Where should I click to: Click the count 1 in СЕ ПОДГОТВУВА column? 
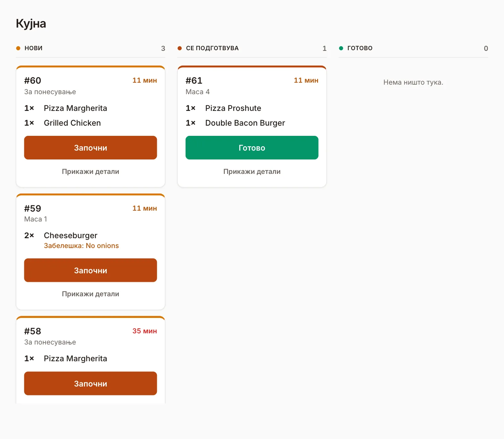tap(325, 49)
